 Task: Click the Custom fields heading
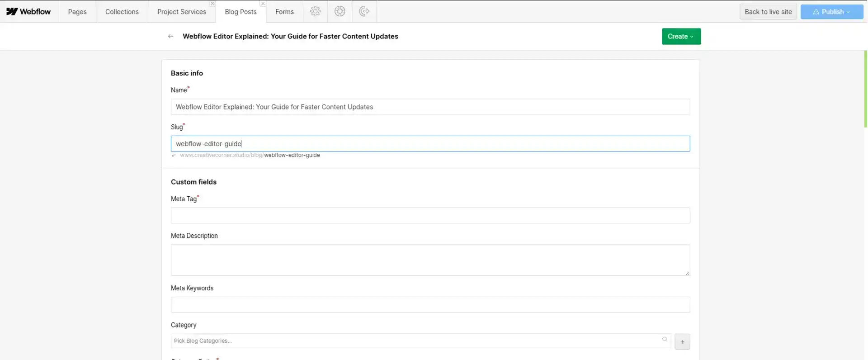pyautogui.click(x=193, y=182)
